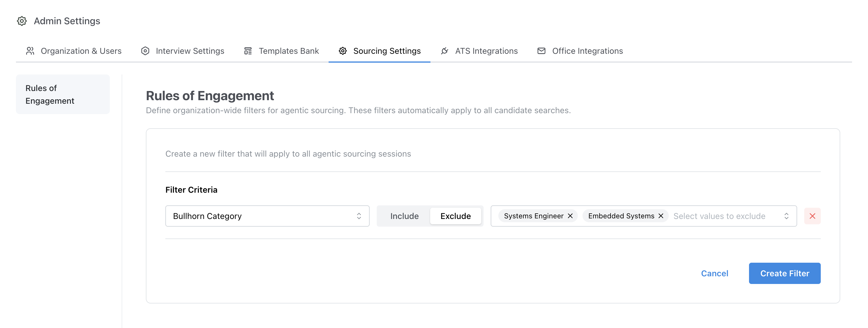
Task: Switch filter mode to Include
Action: pos(404,216)
